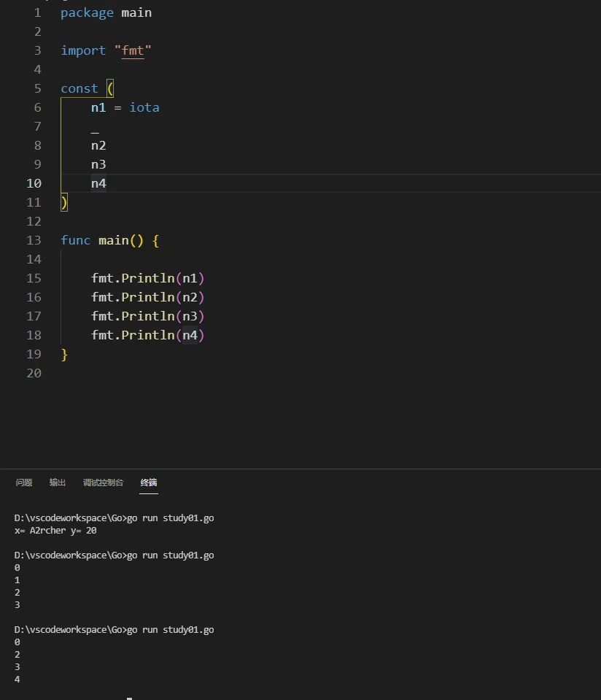Select the 调试控制台 tab
The width and height of the screenshot is (601, 700).
tap(103, 482)
